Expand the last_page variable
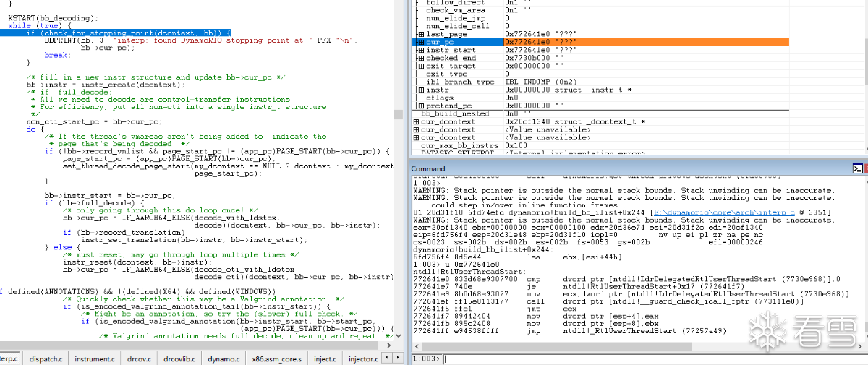The height and width of the screenshot is (365, 868). coord(421,34)
